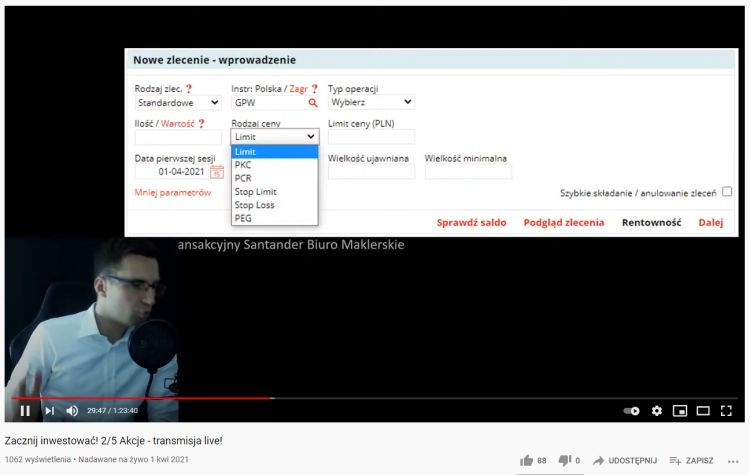The height and width of the screenshot is (475, 750).
Task: Open video settings gear
Action: pos(657,410)
